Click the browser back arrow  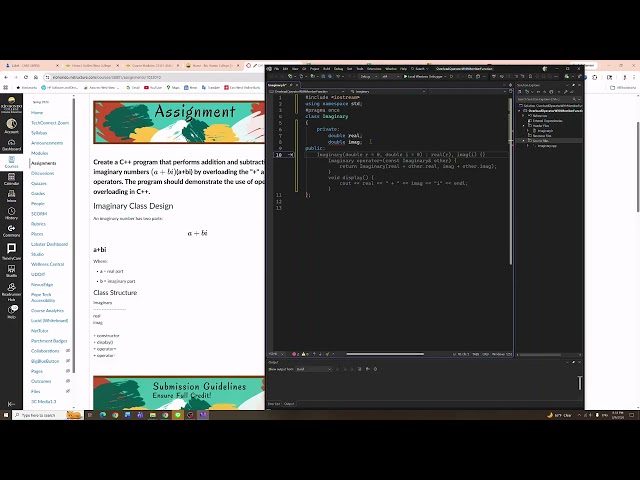[6, 77]
